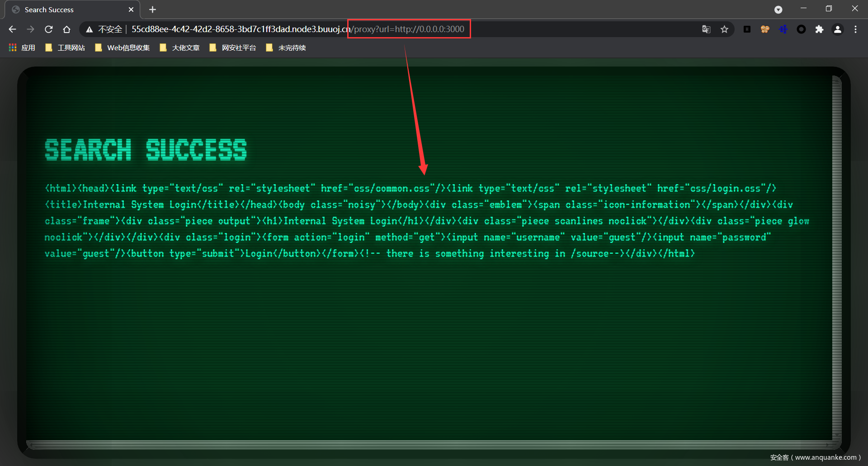Open the Chrome three-dot menu
The image size is (868, 466).
pyautogui.click(x=855, y=29)
